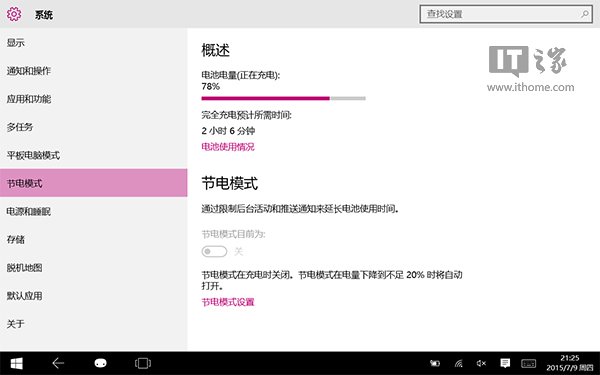Image resolution: width=600 pixels, height=375 pixels.
Task: Open the Action Center notification icon
Action: [x=505, y=363]
